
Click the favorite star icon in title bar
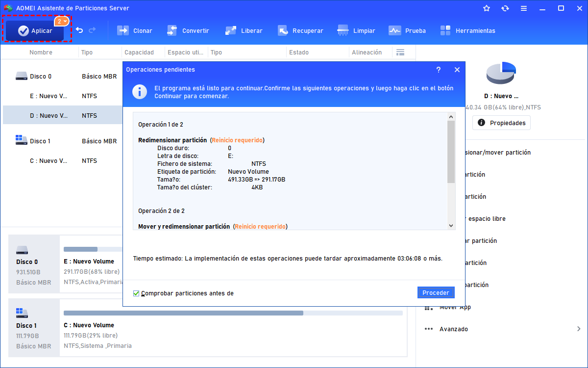pos(487,8)
